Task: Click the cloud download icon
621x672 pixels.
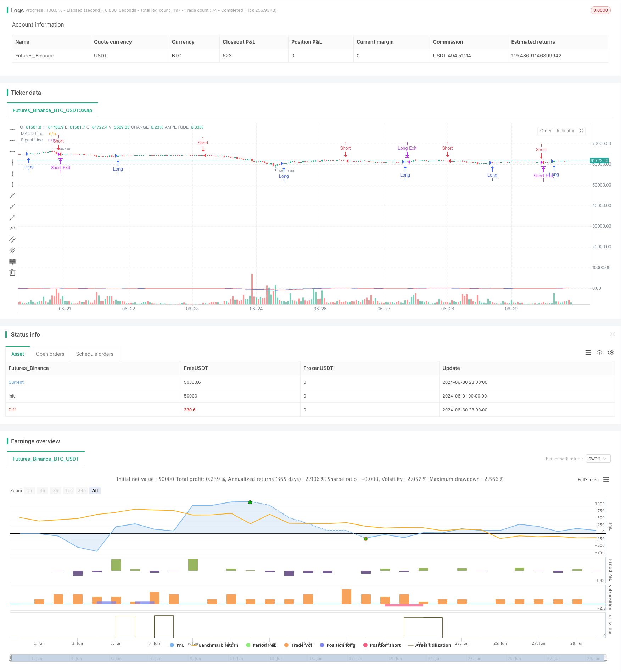Action: (599, 352)
